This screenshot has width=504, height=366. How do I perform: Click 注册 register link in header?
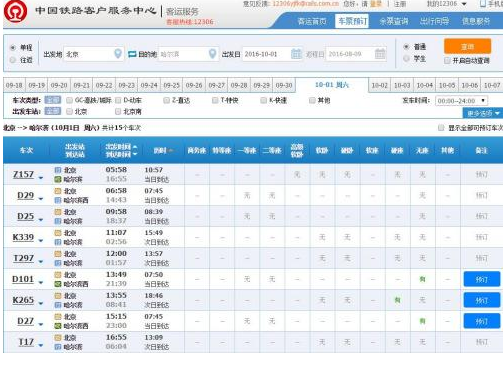[400, 4]
